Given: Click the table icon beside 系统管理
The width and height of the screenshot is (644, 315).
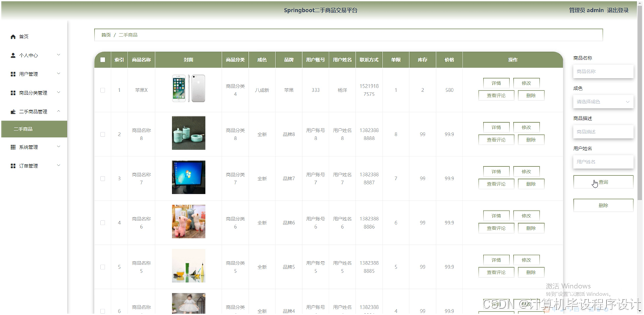Looking at the screenshot, I should 13,147.
